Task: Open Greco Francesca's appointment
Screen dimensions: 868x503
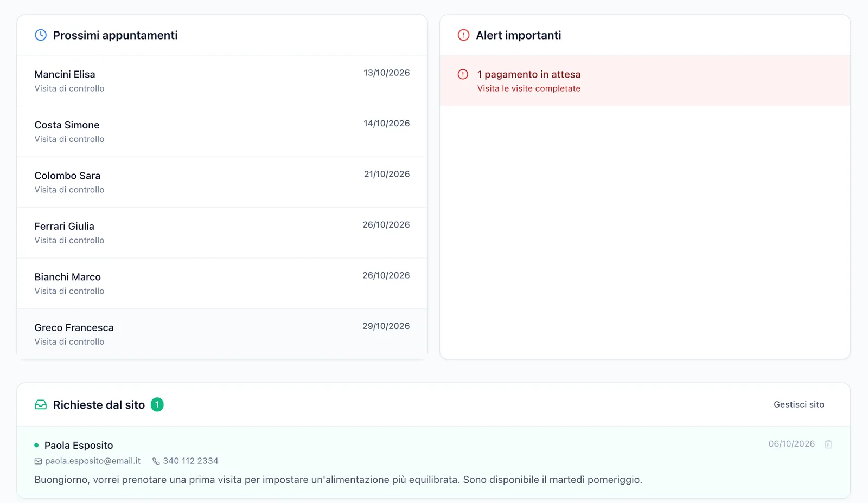Action: coord(222,334)
